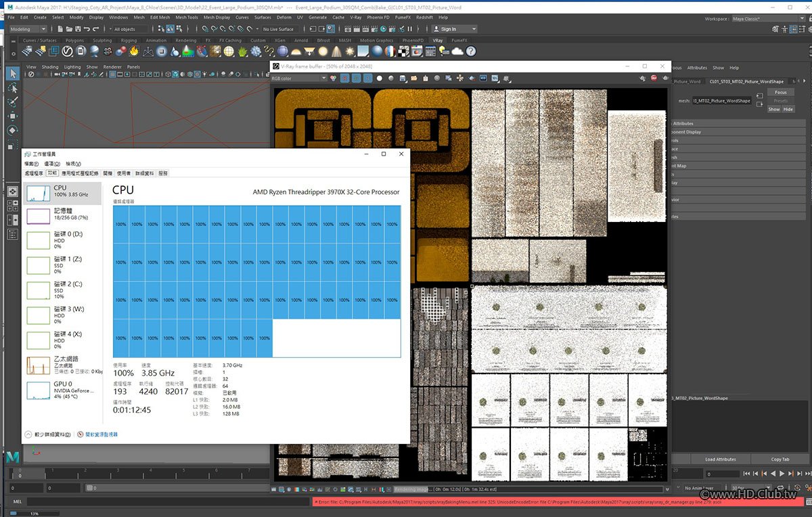Toggle the red channel button in frame buffer

click(344, 78)
